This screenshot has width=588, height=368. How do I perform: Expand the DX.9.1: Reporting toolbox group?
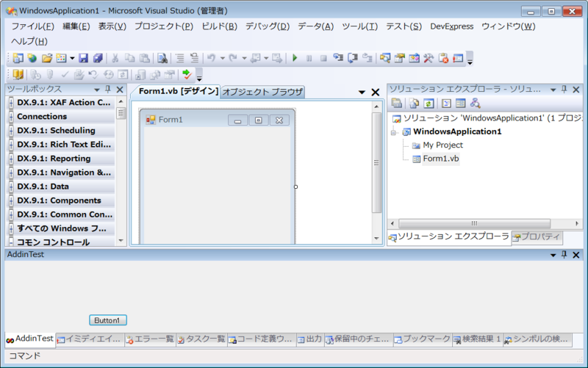pyautogui.click(x=11, y=159)
